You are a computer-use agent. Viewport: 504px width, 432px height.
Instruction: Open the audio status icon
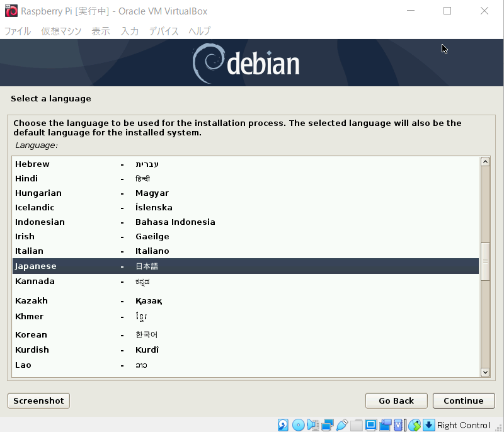pos(312,425)
